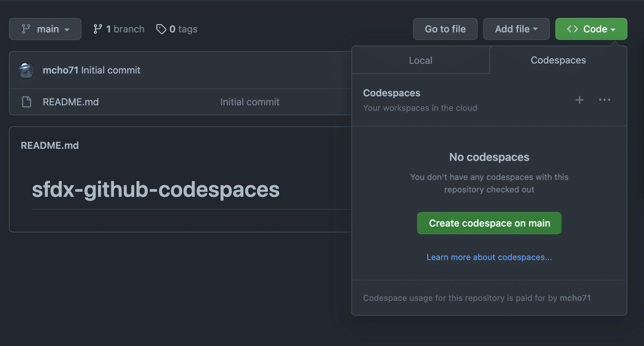644x346 pixels.
Task: Click the branch icon beside 1 branch
Action: pyautogui.click(x=98, y=29)
